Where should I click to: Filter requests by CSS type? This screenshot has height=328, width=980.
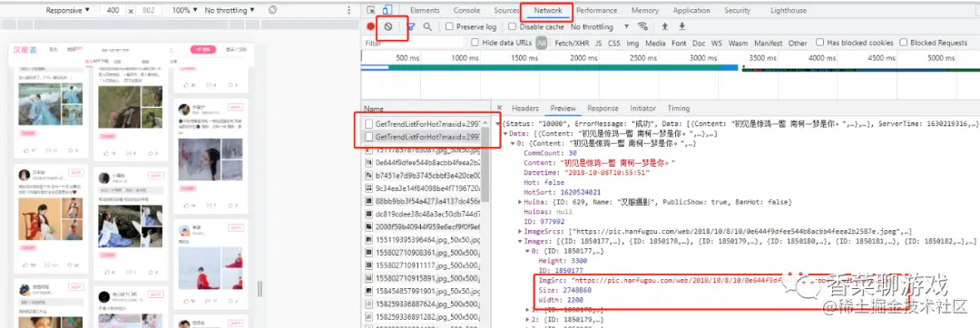pyautogui.click(x=614, y=43)
